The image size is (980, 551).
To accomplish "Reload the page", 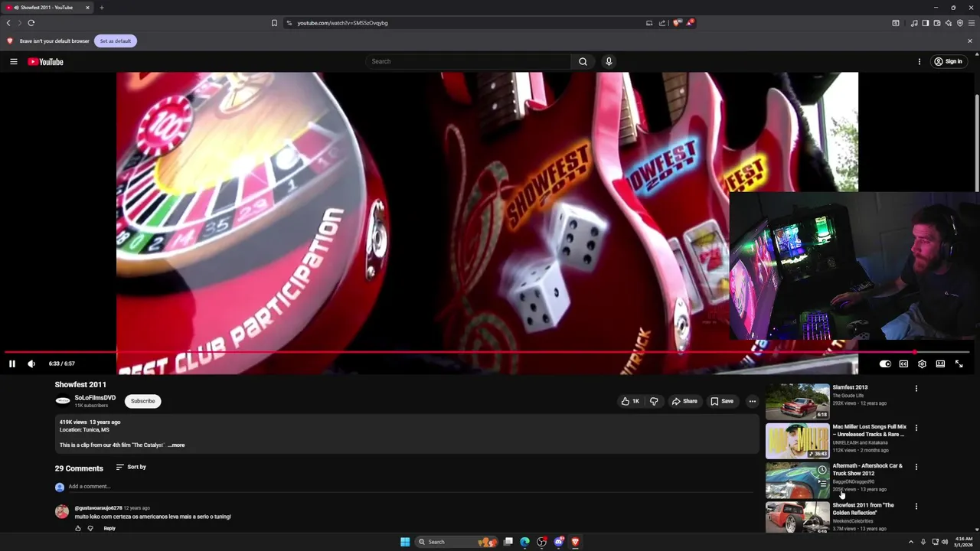I will 31,23.
